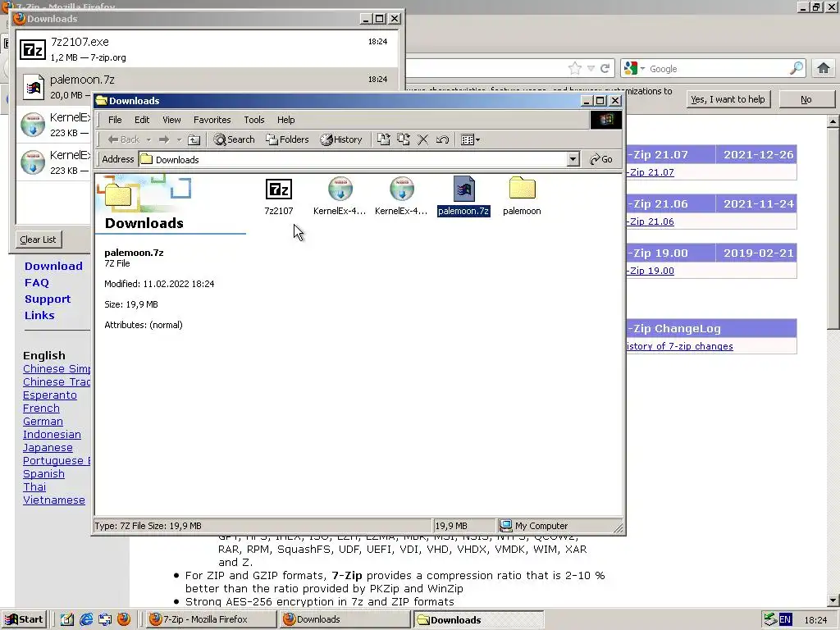Click the bookmark star in Firefox
This screenshot has width=840, height=630.
tap(575, 69)
